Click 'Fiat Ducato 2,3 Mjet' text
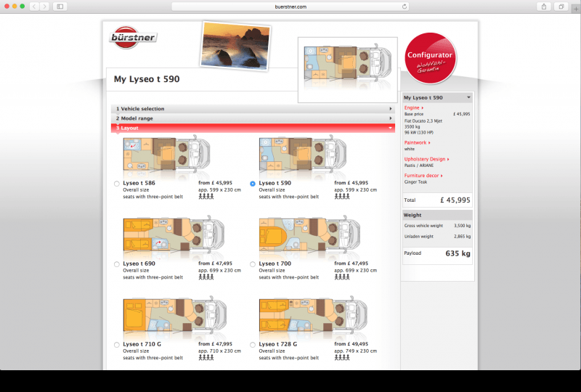The height and width of the screenshot is (392, 581). [423, 121]
